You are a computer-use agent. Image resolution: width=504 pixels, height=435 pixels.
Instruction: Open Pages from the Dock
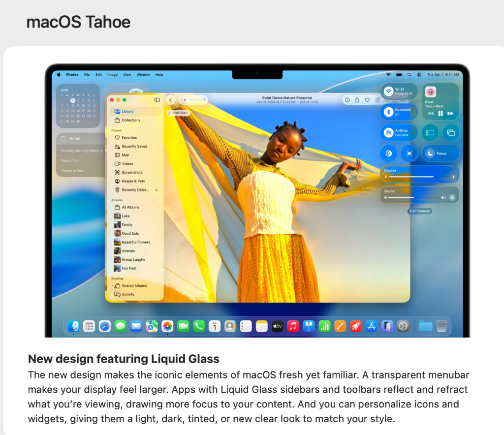(340, 326)
